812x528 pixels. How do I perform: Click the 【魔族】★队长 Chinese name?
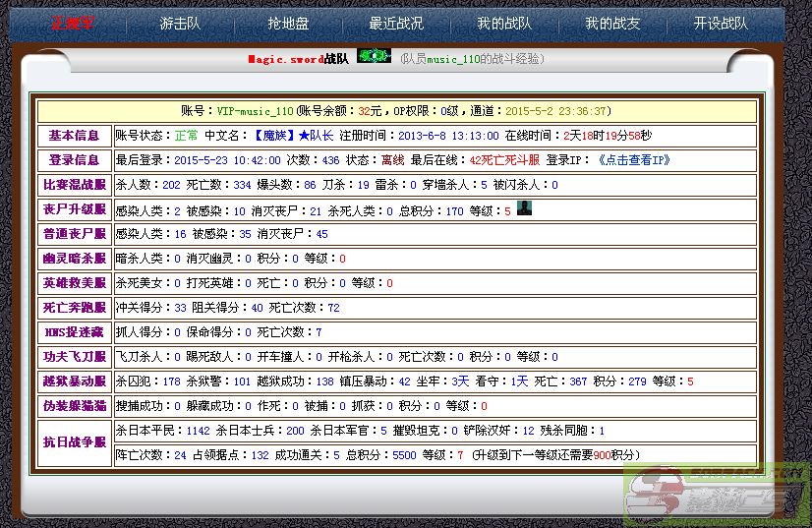coord(292,136)
